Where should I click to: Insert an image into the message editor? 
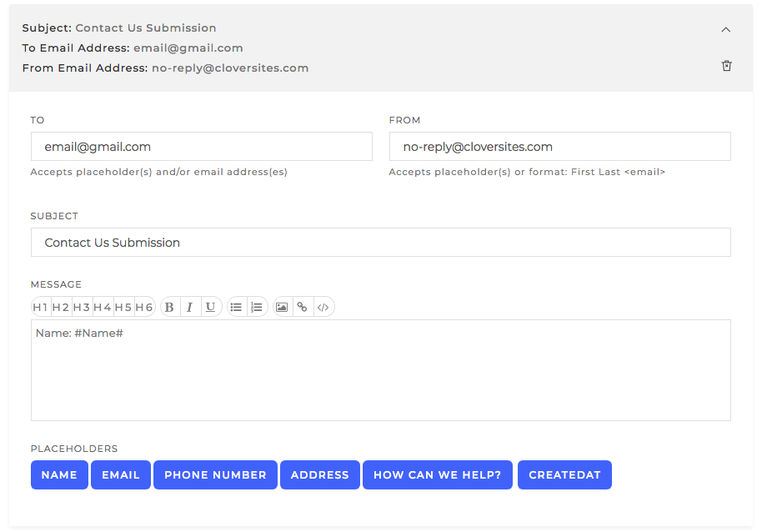coord(282,306)
